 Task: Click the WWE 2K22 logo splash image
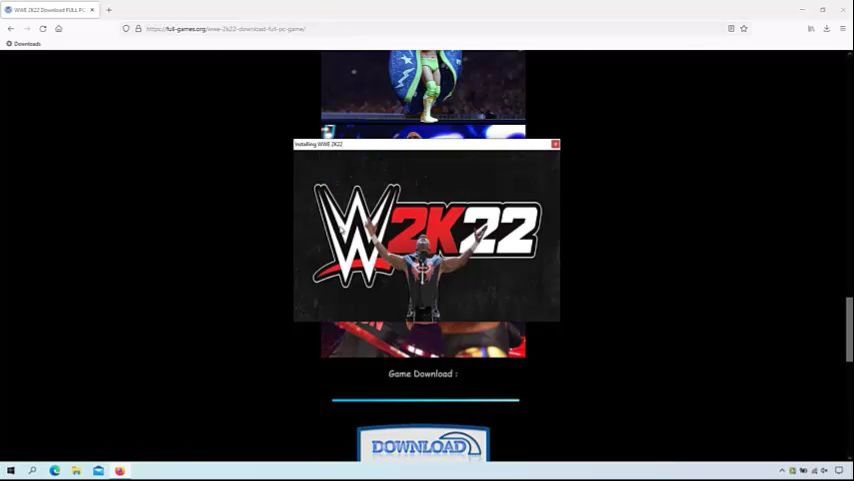click(426, 236)
